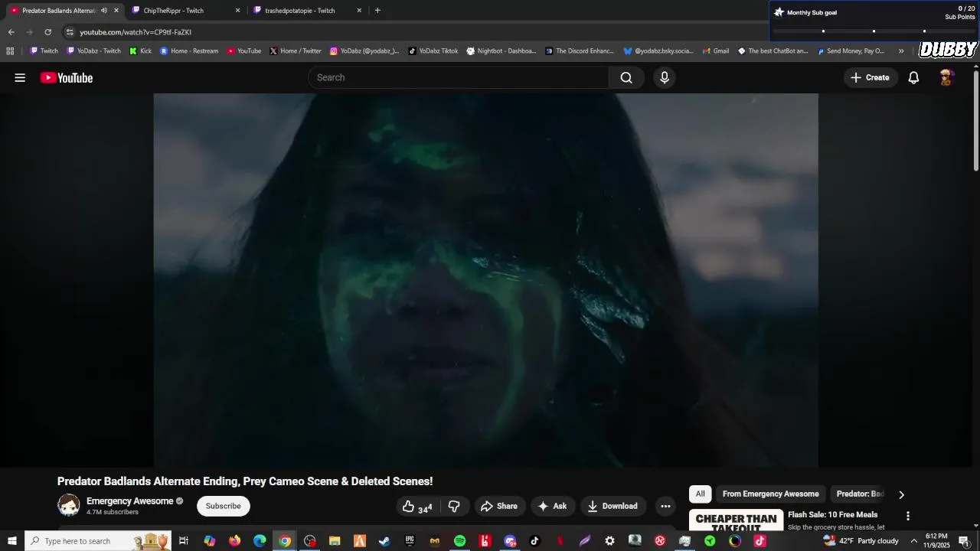Start voice search with the microphone icon
Screen dimensions: 980x551
(x=665, y=77)
